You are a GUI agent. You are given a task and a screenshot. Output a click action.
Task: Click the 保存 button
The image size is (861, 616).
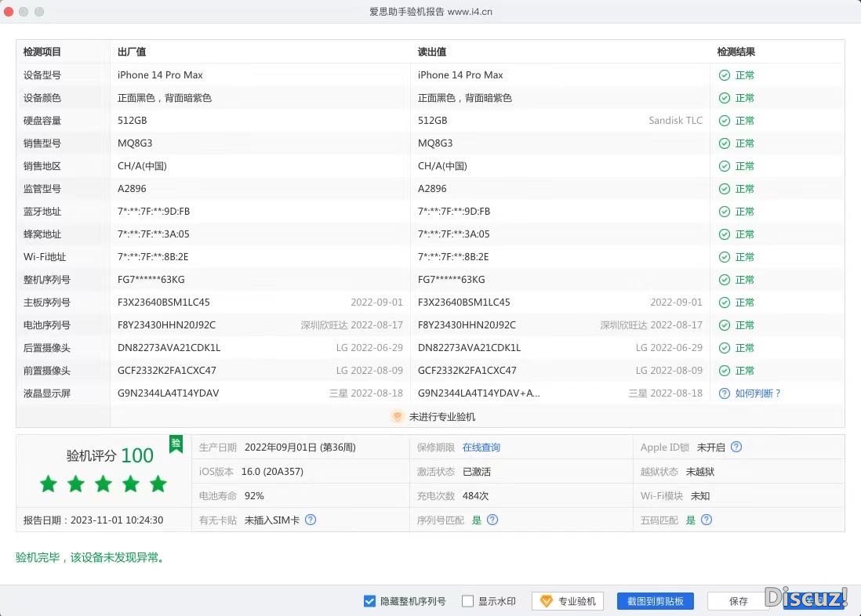coord(738,601)
